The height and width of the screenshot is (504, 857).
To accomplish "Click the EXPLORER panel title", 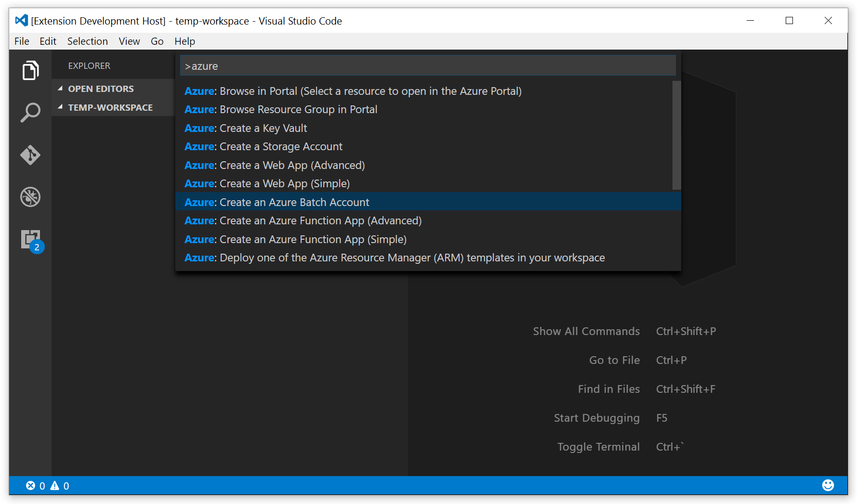I will pyautogui.click(x=89, y=65).
